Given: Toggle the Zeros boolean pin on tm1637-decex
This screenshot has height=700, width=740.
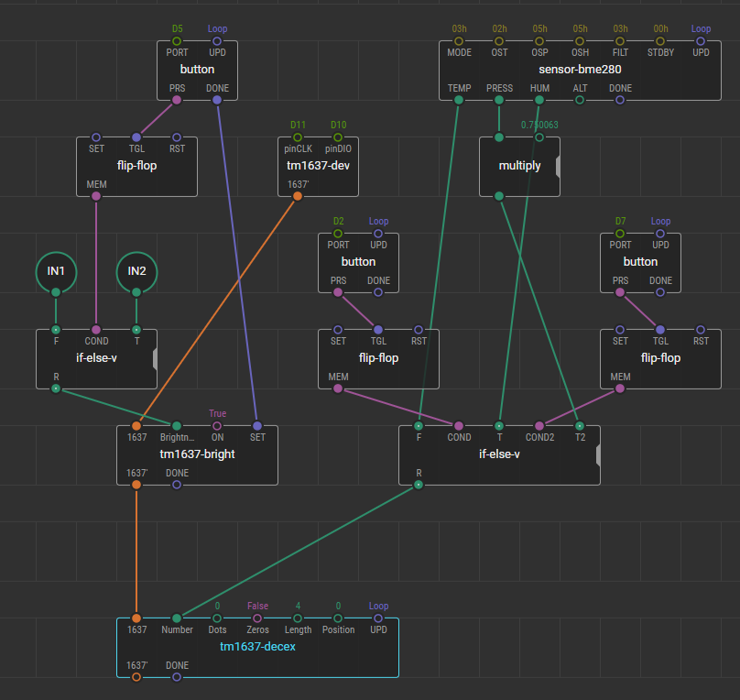Looking at the screenshot, I should [x=257, y=618].
